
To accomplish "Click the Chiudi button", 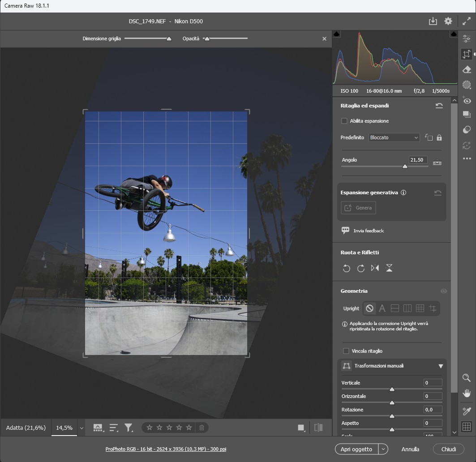I will (x=448, y=449).
